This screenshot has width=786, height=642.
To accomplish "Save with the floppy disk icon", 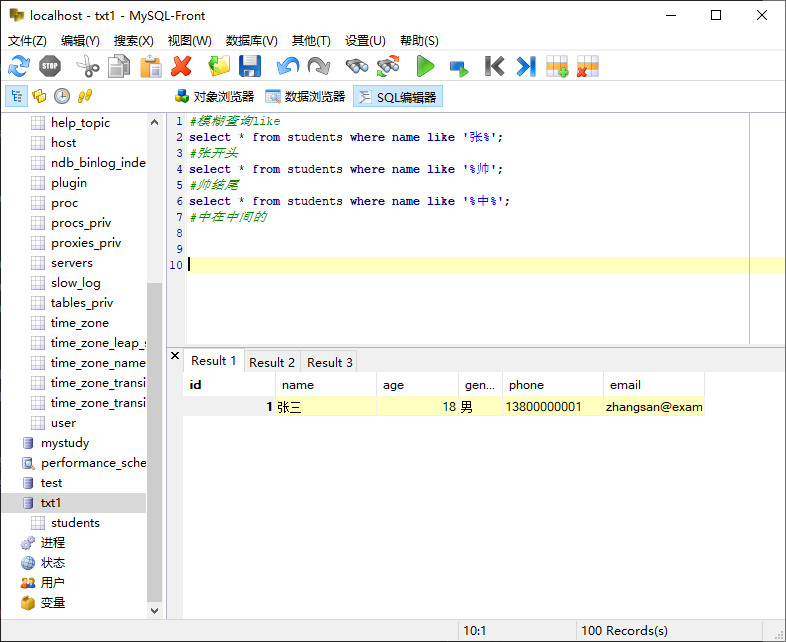I will click(x=250, y=67).
